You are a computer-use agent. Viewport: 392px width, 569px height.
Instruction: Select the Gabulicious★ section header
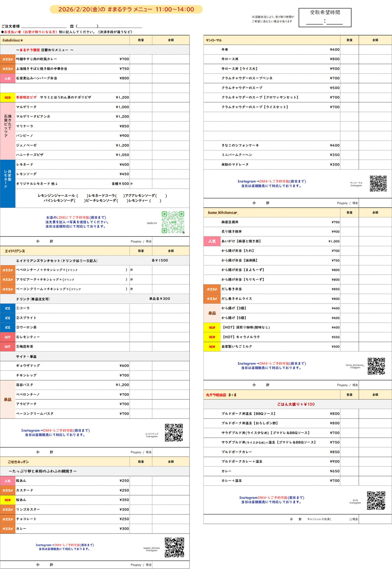pos(13,40)
